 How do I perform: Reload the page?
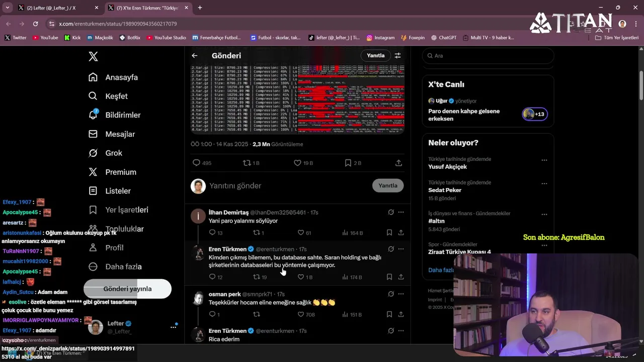pyautogui.click(x=35, y=24)
